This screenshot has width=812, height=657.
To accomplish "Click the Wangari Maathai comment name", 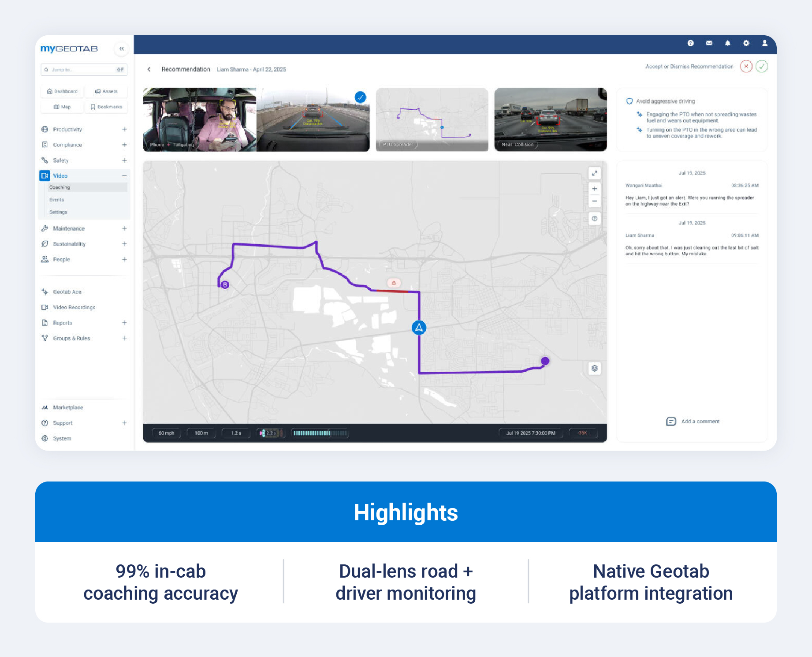I will [x=644, y=185].
